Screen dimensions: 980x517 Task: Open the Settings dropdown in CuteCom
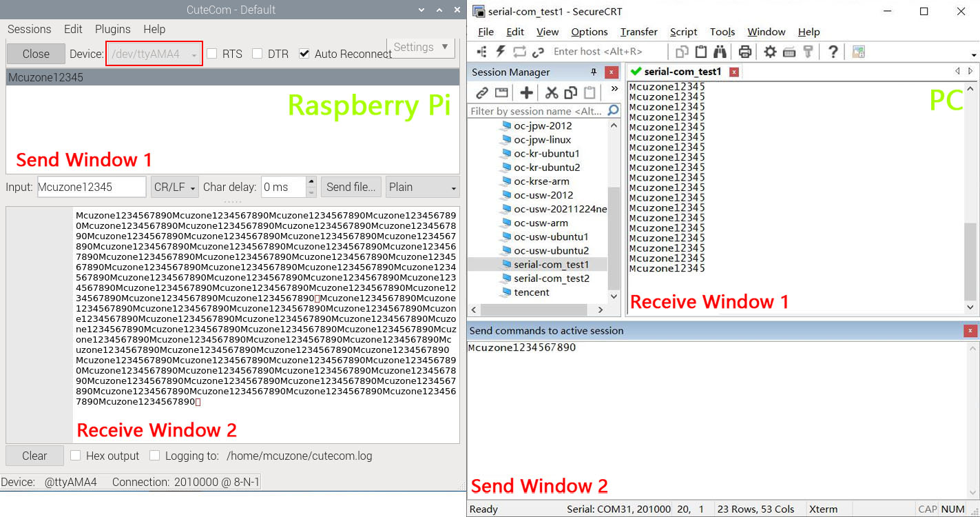tap(420, 48)
